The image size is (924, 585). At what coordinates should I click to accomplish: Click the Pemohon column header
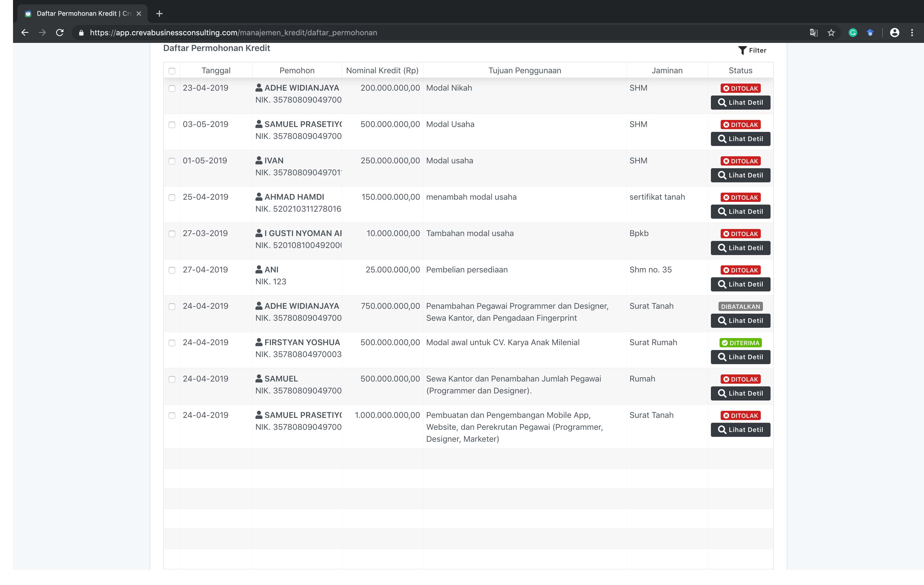pos(297,71)
